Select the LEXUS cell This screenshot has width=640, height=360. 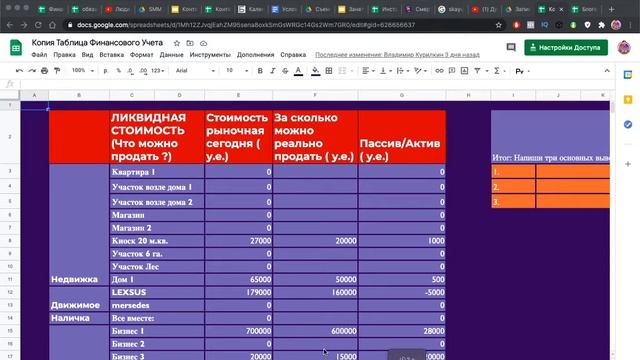[157, 292]
